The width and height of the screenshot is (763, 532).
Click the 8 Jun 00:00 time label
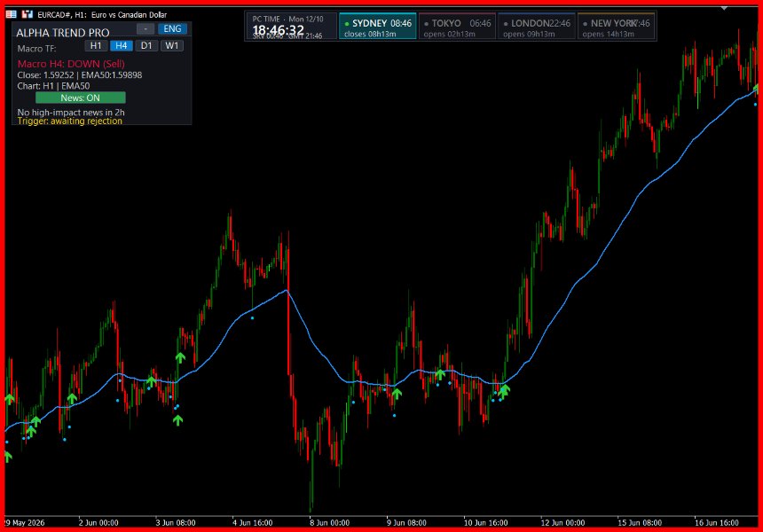[329, 523]
